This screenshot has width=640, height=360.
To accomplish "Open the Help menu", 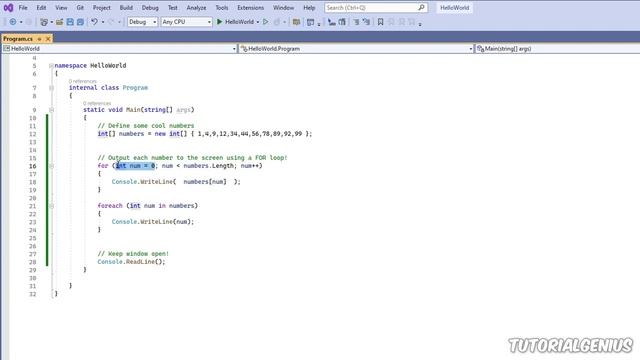I will 309,8.
